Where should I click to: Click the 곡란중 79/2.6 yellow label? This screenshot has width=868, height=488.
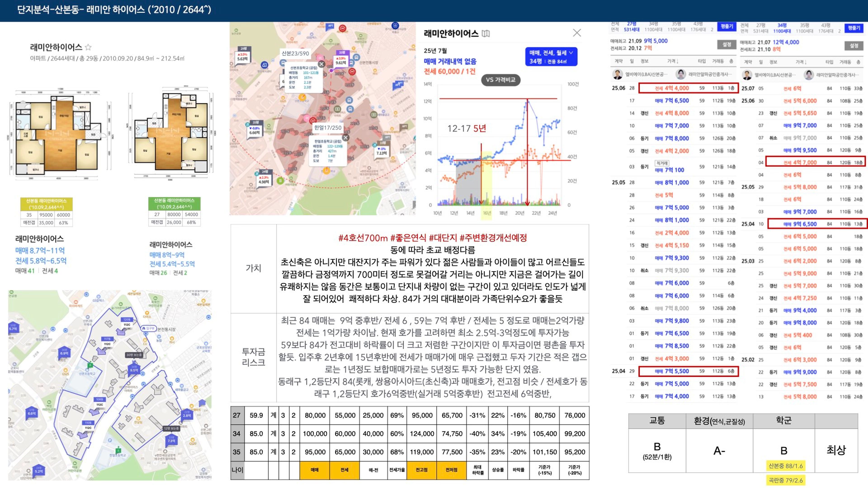click(785, 480)
